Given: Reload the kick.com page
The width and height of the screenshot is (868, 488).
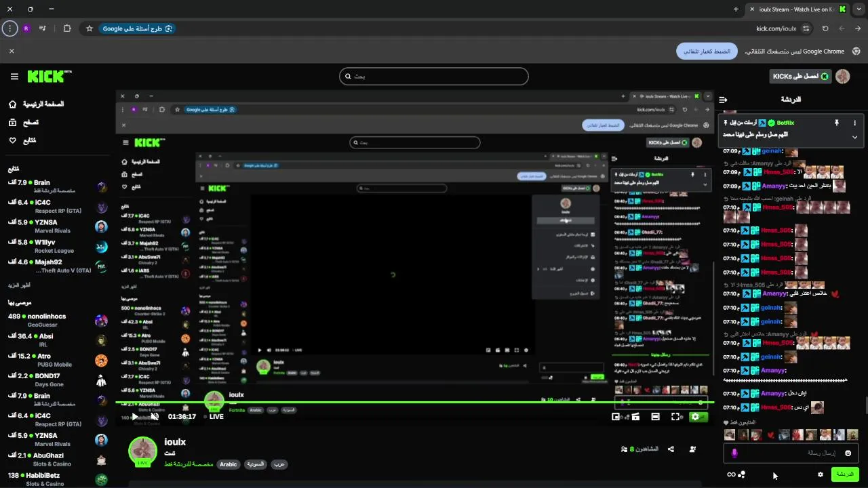Looking at the screenshot, I should [x=825, y=28].
